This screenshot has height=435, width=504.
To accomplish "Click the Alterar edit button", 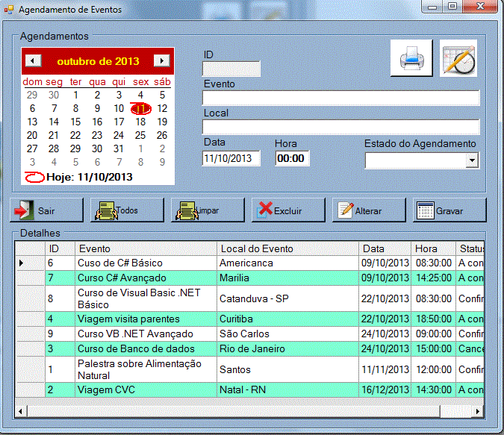I will pyautogui.click(x=368, y=210).
